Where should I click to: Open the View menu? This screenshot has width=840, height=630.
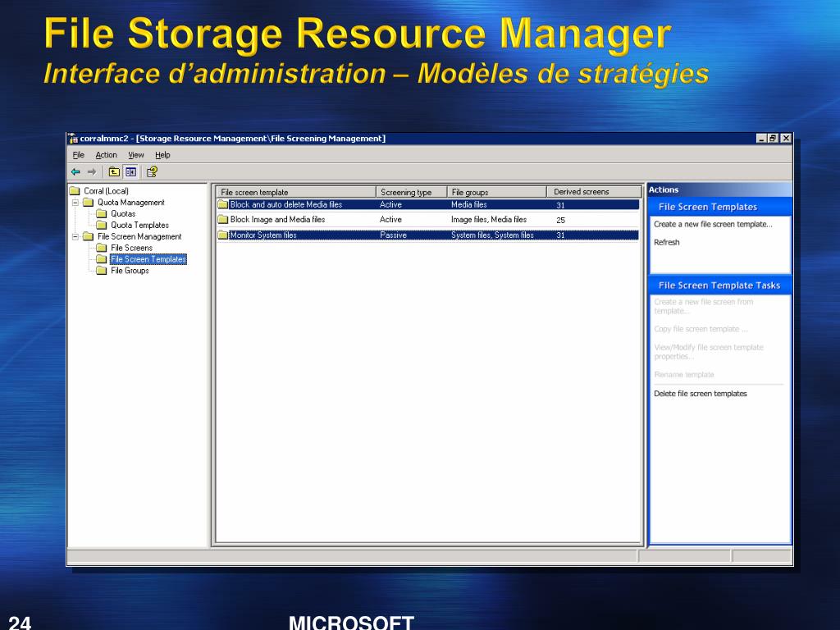(136, 155)
